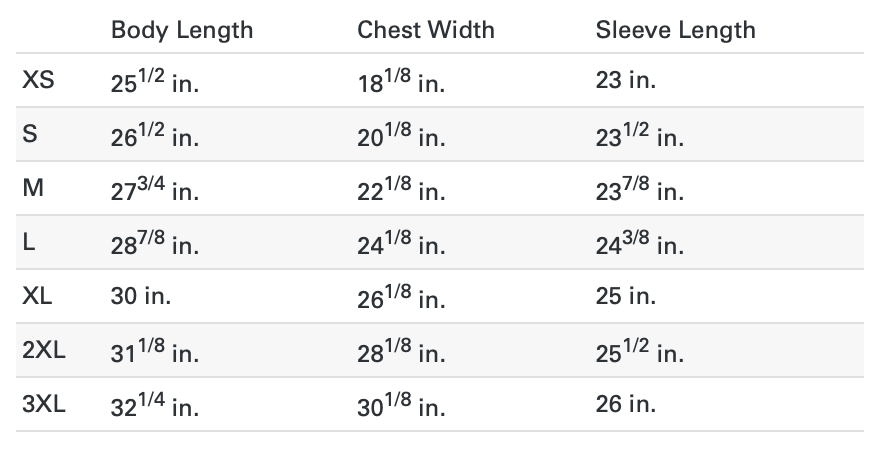Select the 2XL size row label

tap(43, 351)
